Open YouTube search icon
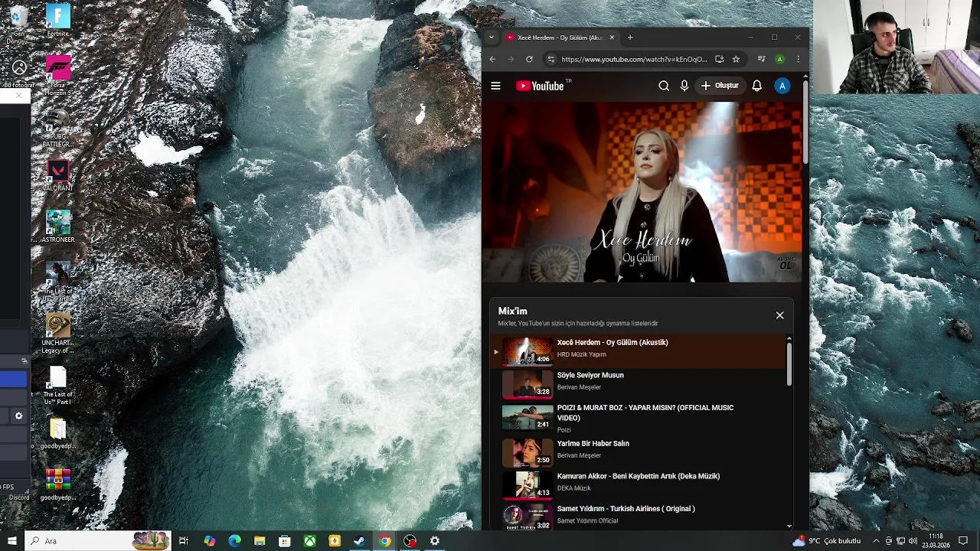This screenshot has width=980, height=551. (x=664, y=86)
